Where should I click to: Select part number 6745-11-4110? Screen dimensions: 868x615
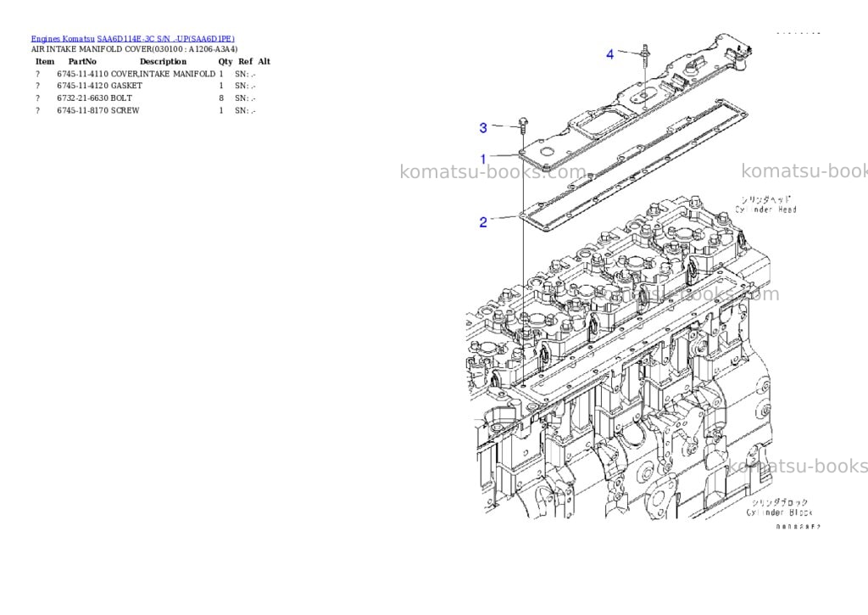(82, 74)
